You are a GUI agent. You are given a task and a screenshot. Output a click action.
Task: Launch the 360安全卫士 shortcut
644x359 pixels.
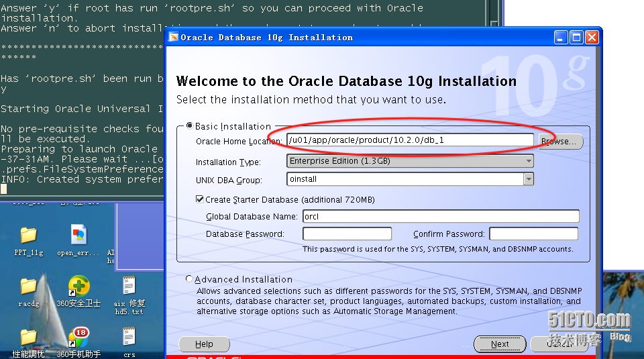(78, 286)
